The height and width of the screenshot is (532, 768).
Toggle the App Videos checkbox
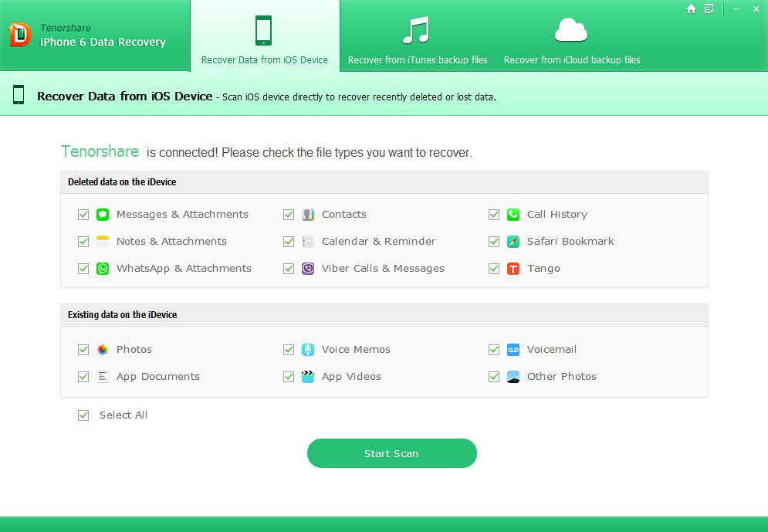click(x=289, y=376)
